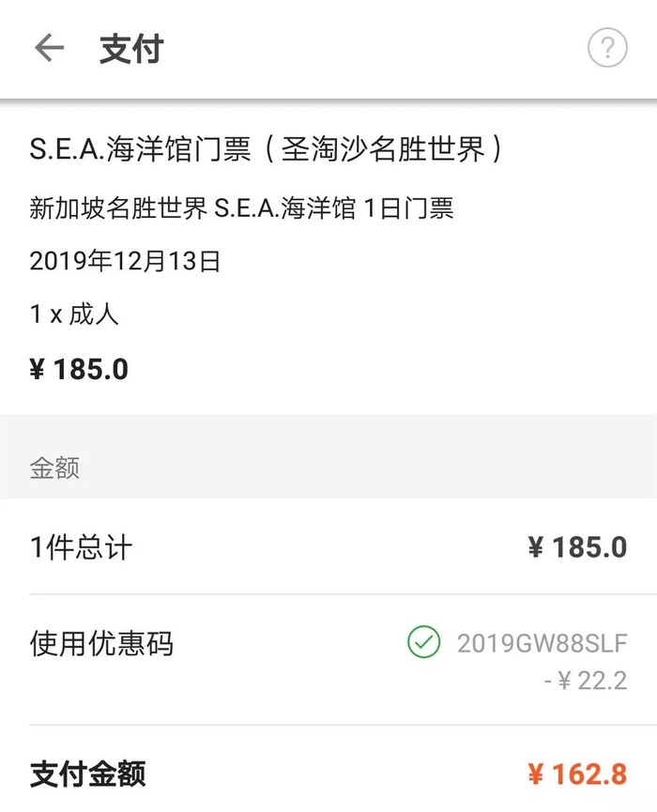Tap the ¥185.0 amount in 1件总计 row
This screenshot has width=657, height=812.
[x=576, y=547]
